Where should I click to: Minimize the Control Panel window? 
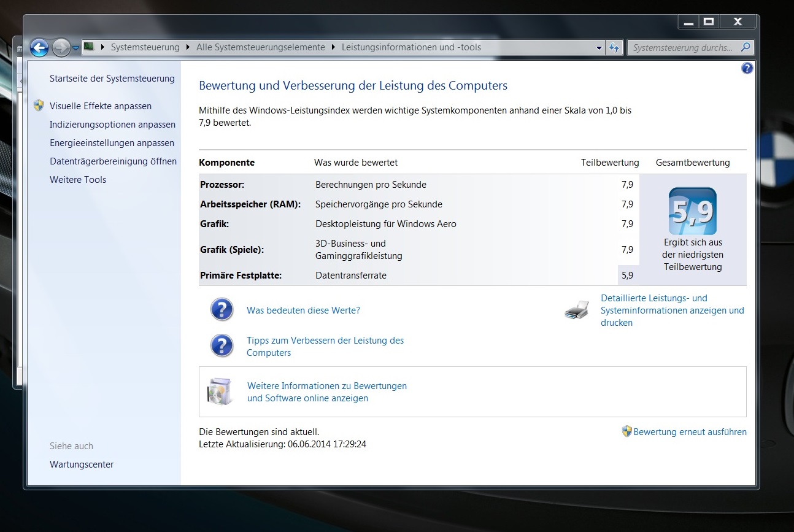tap(688, 21)
